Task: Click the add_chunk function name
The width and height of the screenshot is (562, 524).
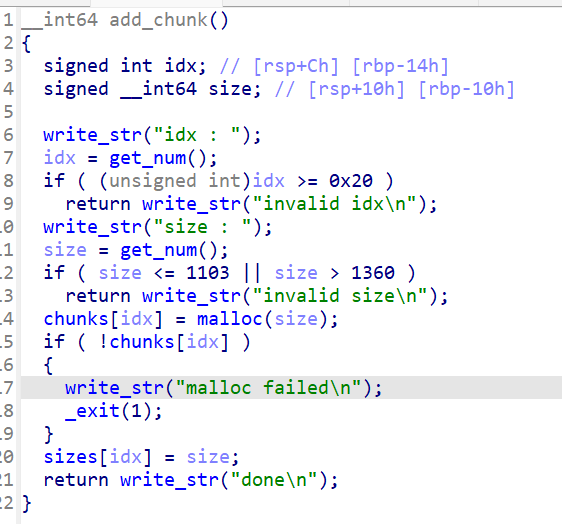Action: [158, 20]
